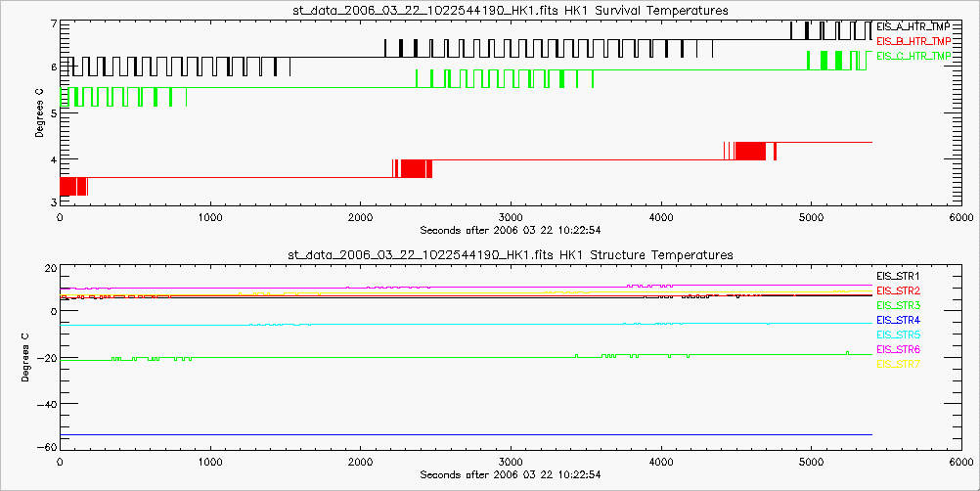Click the yellow EIS_STR7 legend label
This screenshot has width=980, height=491.
899,364
